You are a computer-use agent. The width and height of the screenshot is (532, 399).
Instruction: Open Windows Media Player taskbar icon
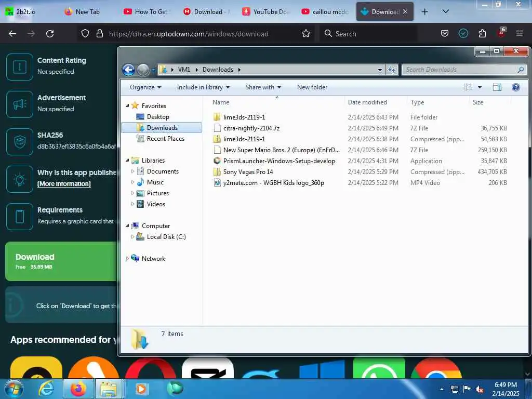(141, 389)
